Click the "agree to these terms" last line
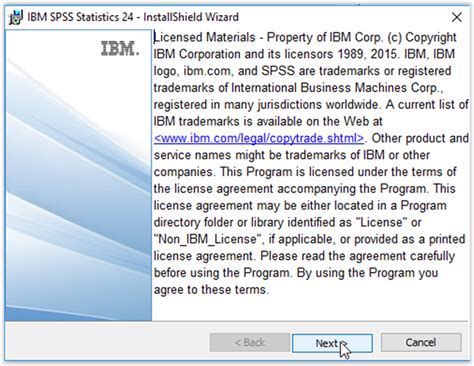This screenshot has height=366, width=474. coord(211,290)
